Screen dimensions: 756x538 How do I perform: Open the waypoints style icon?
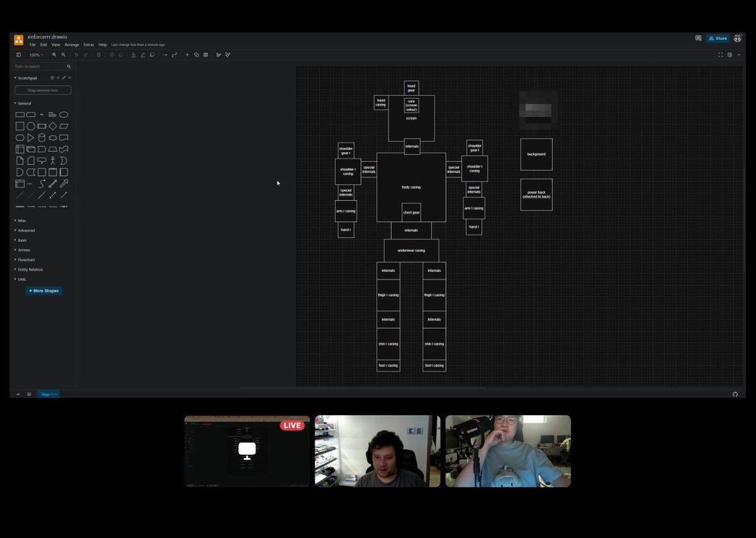(175, 55)
